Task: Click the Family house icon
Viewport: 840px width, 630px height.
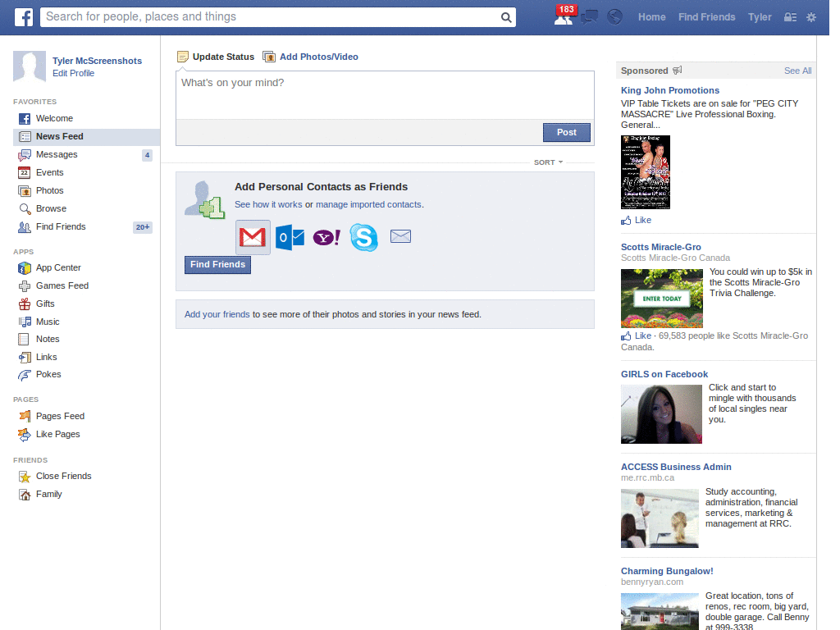Action: 25,495
